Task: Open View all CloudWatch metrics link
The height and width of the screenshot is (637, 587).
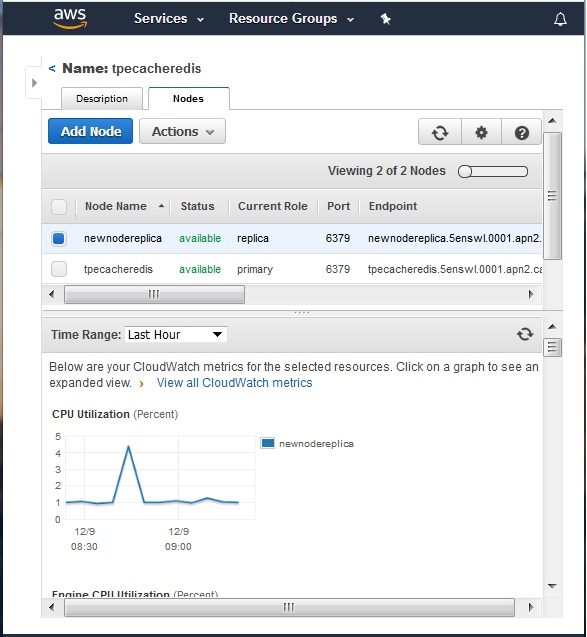Action: point(234,383)
